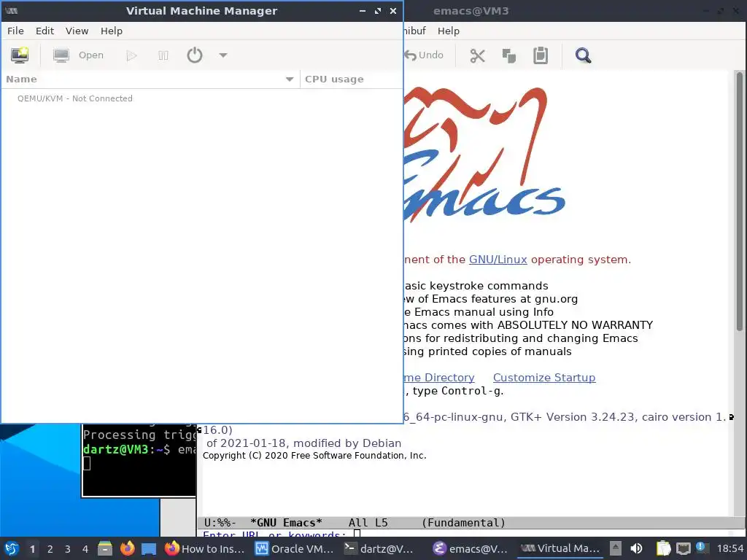Switch to Oracle VM VirtualBox taskbar entry
Screen dimensions: 747x560
(x=294, y=548)
